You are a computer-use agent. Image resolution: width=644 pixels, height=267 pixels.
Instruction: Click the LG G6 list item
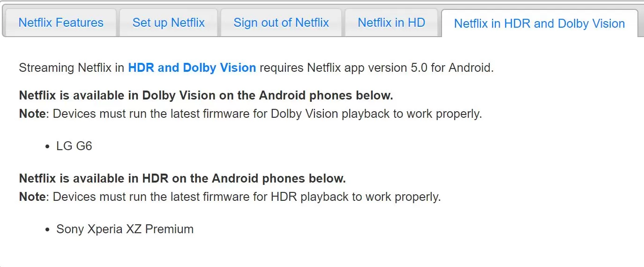click(x=74, y=146)
